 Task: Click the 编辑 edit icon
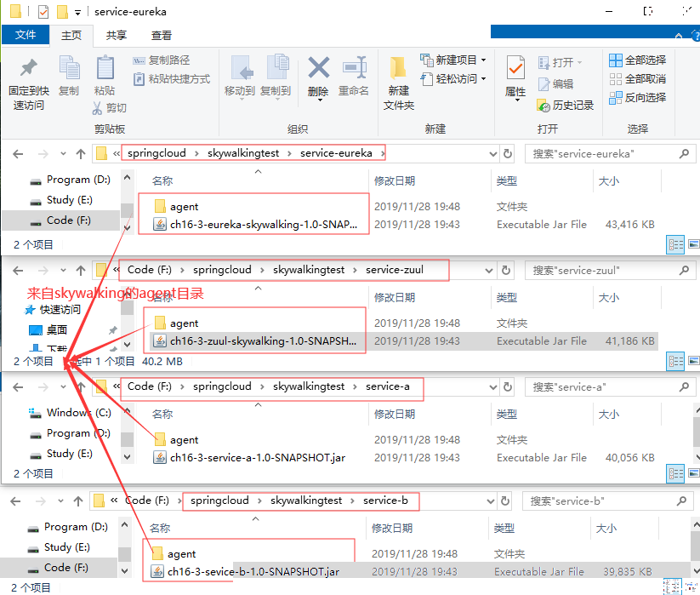(543, 84)
